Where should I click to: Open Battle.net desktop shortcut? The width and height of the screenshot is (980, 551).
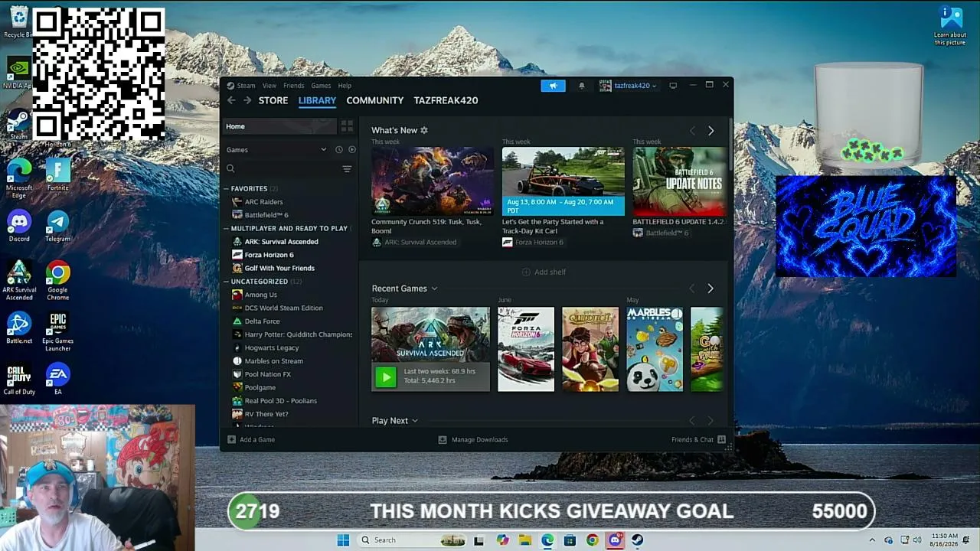point(19,328)
